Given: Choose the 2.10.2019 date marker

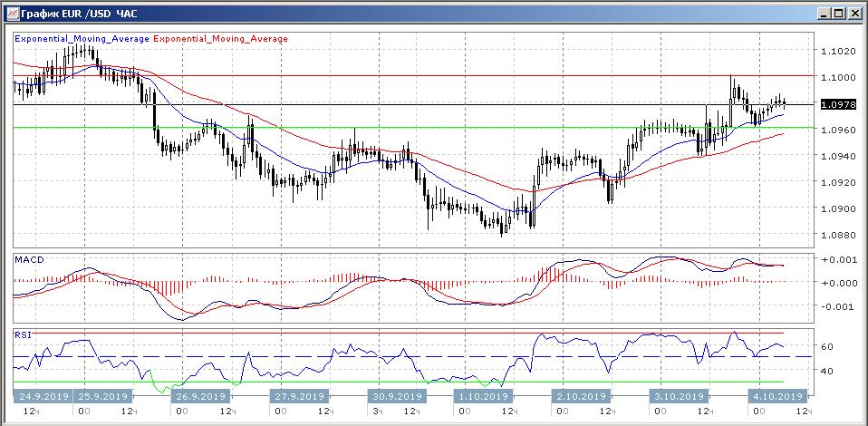Looking at the screenshot, I should (x=579, y=397).
